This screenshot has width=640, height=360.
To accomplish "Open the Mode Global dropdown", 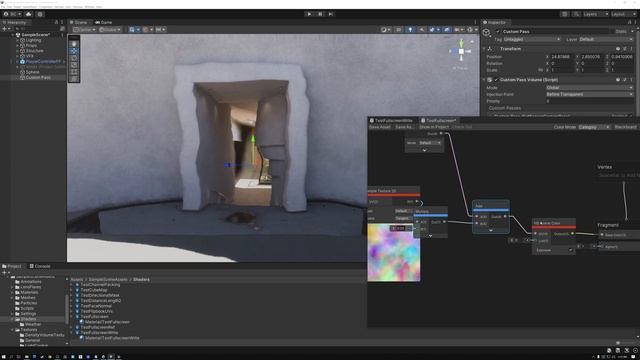I will [589, 87].
